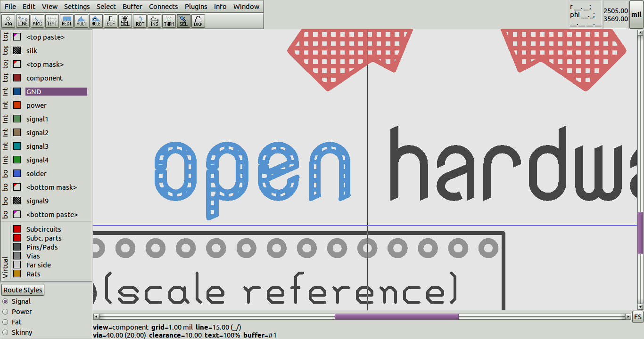Choose the ARC tool
644x339 pixels.
pos(37,21)
